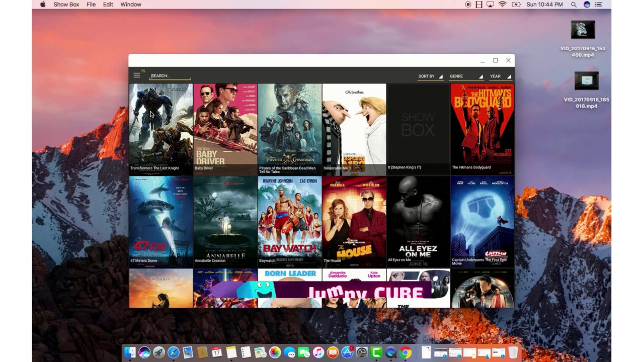Open Notes from the dock

tap(231, 352)
